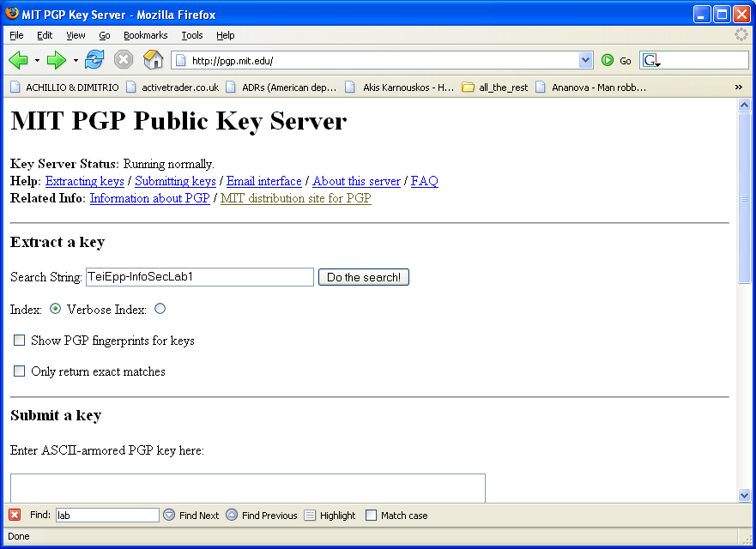Click the Highlight label

[337, 516]
